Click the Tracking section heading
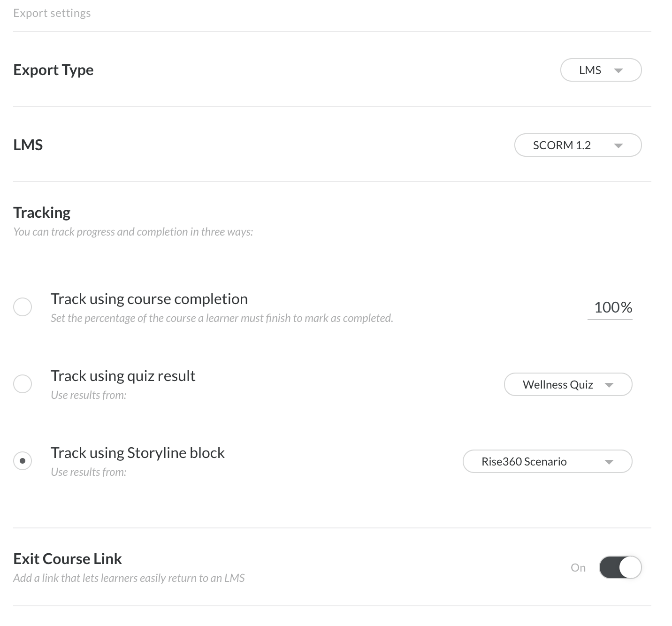672x626 pixels. 42,213
